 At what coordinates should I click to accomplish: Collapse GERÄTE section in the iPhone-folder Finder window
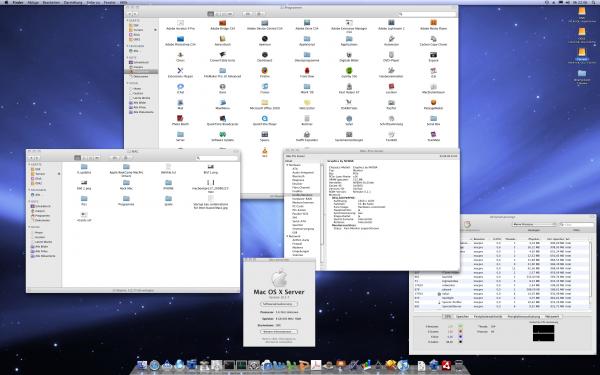click(29, 164)
